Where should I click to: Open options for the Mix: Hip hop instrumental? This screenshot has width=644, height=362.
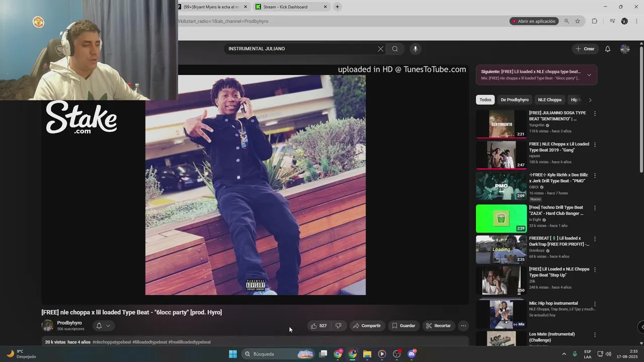[x=595, y=304]
